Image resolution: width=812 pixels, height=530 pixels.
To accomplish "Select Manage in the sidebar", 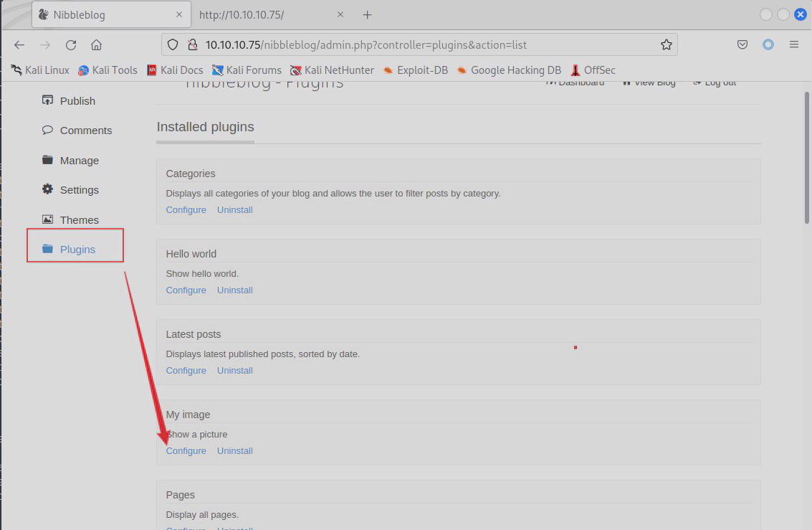I will click(x=79, y=161).
